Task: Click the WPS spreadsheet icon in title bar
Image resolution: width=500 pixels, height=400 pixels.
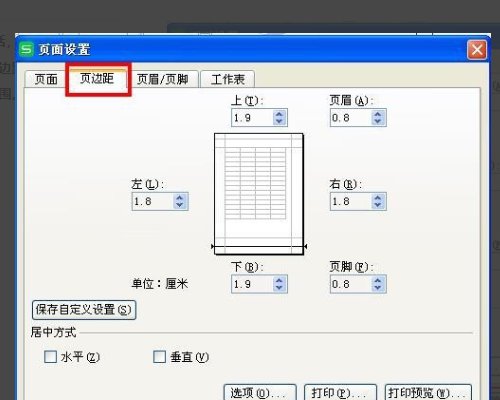Action: click(x=26, y=49)
